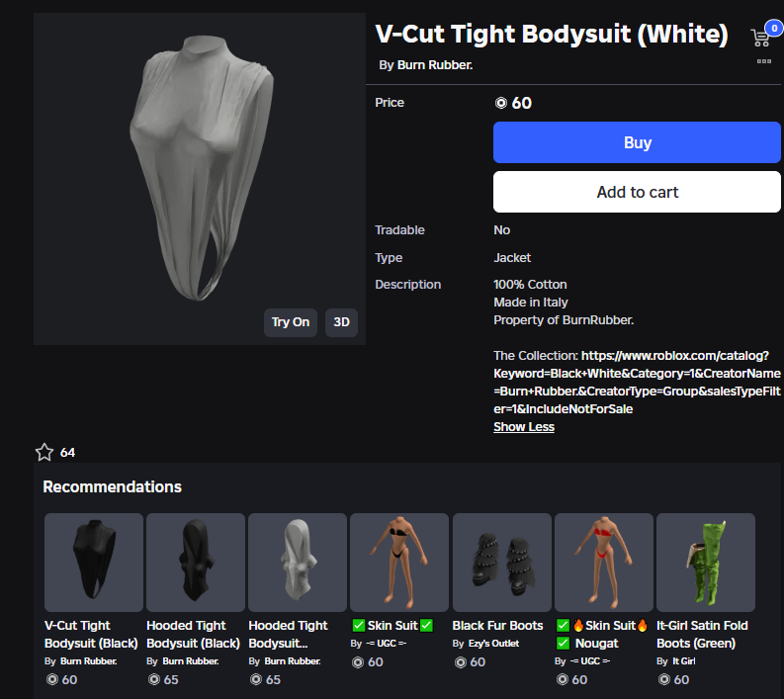Screen dimensions: 784x699
Task: Click the Robux icon next to price 60
Action: [x=500, y=103]
